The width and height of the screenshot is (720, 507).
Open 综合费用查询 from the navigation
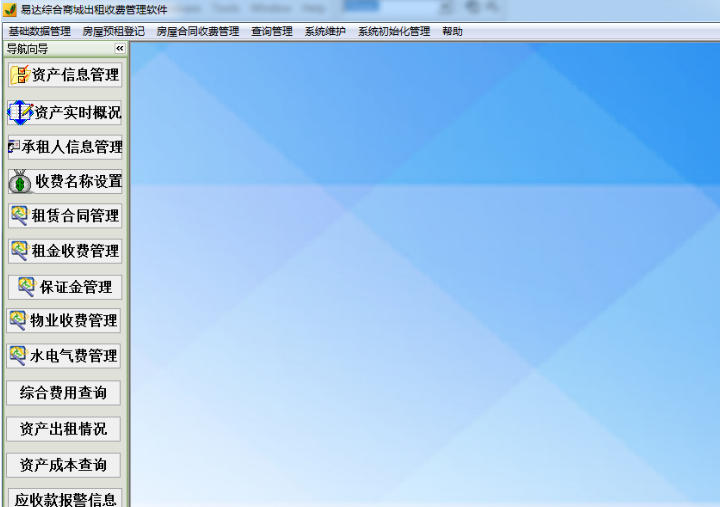[x=63, y=393]
